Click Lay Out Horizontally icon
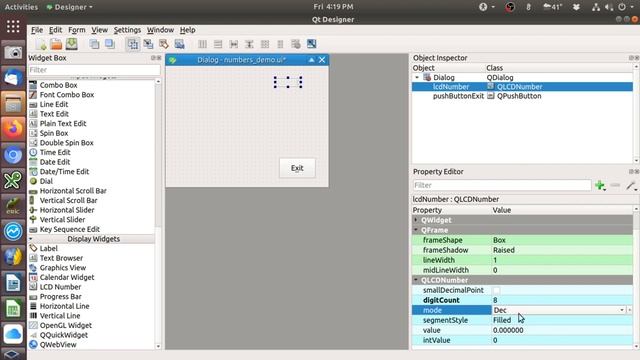The height and width of the screenshot is (360, 640). pyautogui.click(x=202, y=44)
